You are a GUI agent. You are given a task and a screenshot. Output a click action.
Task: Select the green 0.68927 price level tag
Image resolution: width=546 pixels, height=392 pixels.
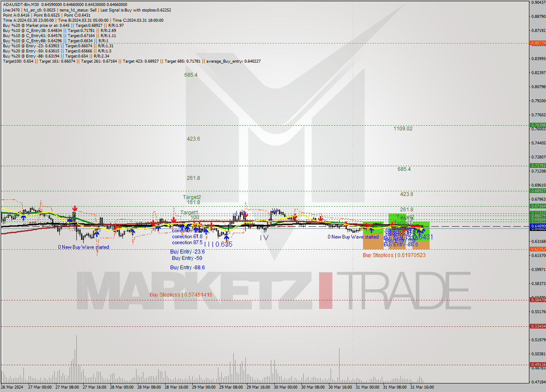537,191
